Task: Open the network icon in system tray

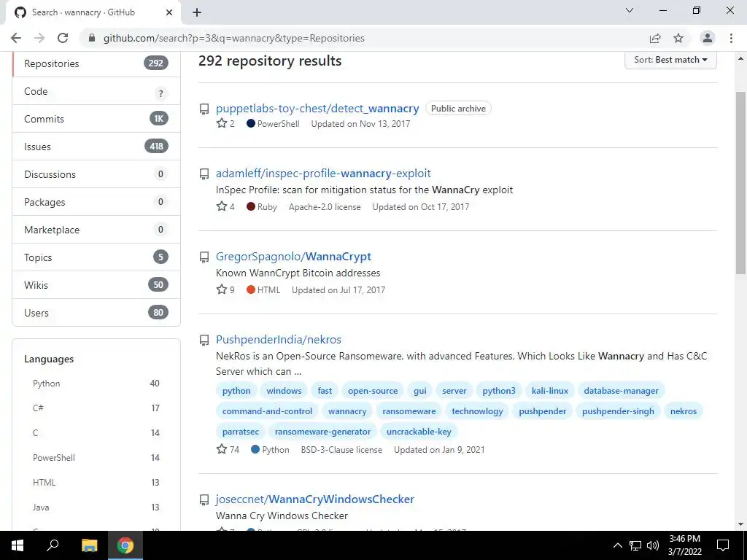Action: tap(635, 545)
